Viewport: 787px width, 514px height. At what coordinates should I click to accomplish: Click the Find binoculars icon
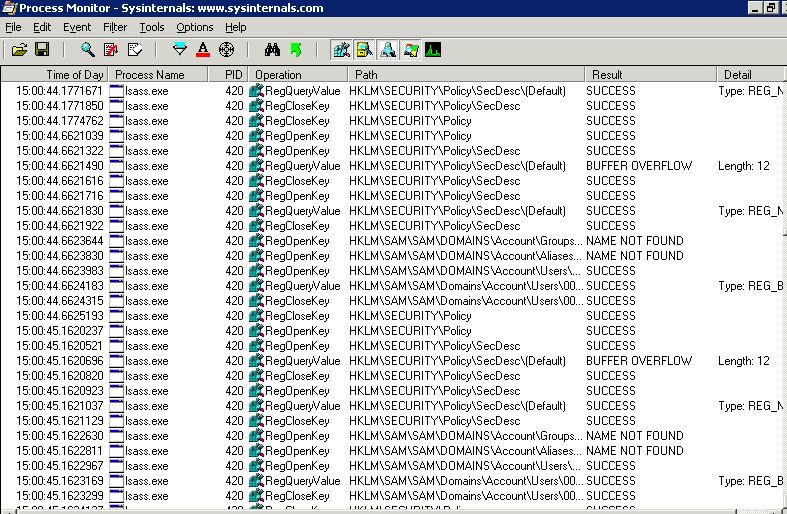click(272, 50)
